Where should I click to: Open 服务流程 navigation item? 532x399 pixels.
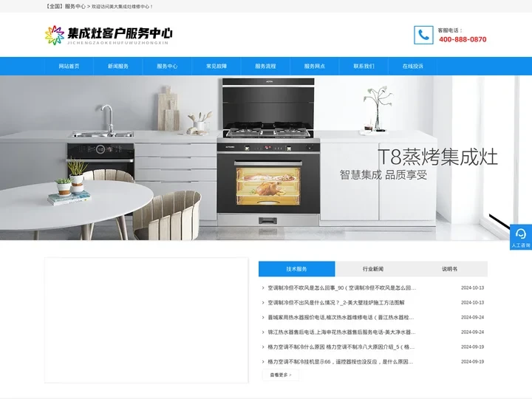click(265, 66)
